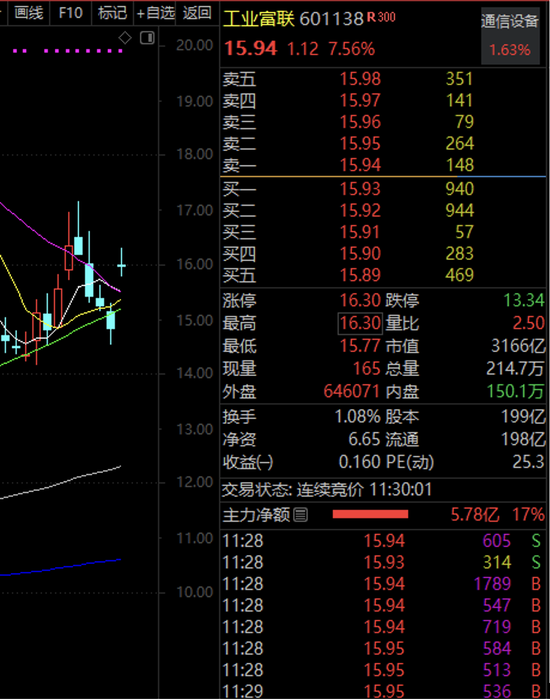
Task: Click the 卖一 price 15.94
Action: (361, 165)
